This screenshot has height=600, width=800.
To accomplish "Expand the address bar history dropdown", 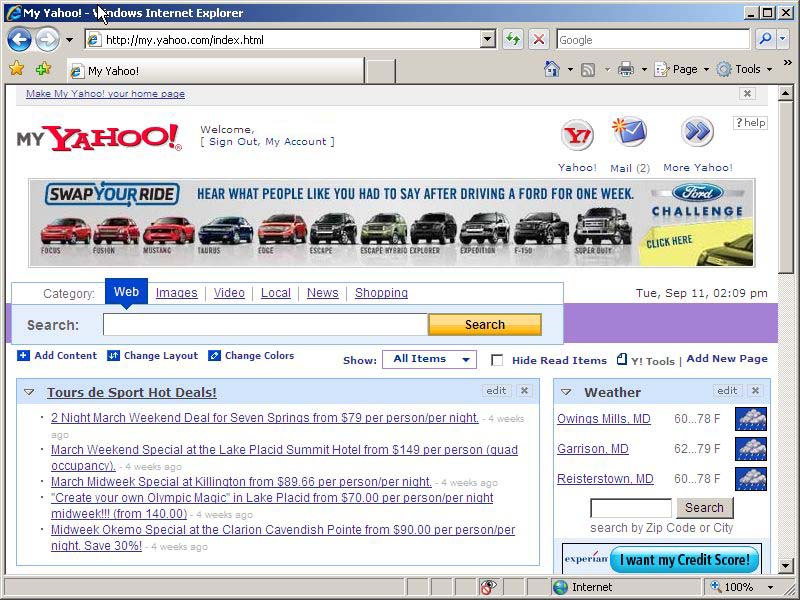I will (x=488, y=39).
